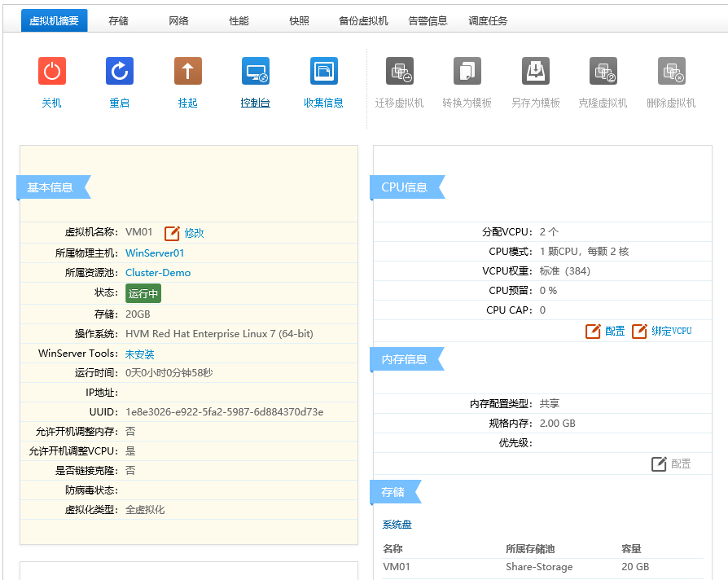Click the 20GB storage value in 基本信息
Screen dimensions: 728x580
coord(138,314)
